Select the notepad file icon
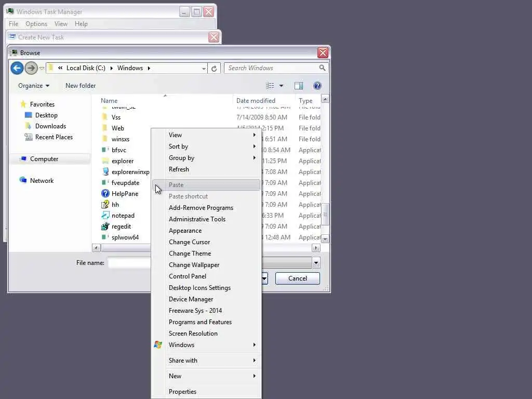The height and width of the screenshot is (399, 532). (x=105, y=216)
